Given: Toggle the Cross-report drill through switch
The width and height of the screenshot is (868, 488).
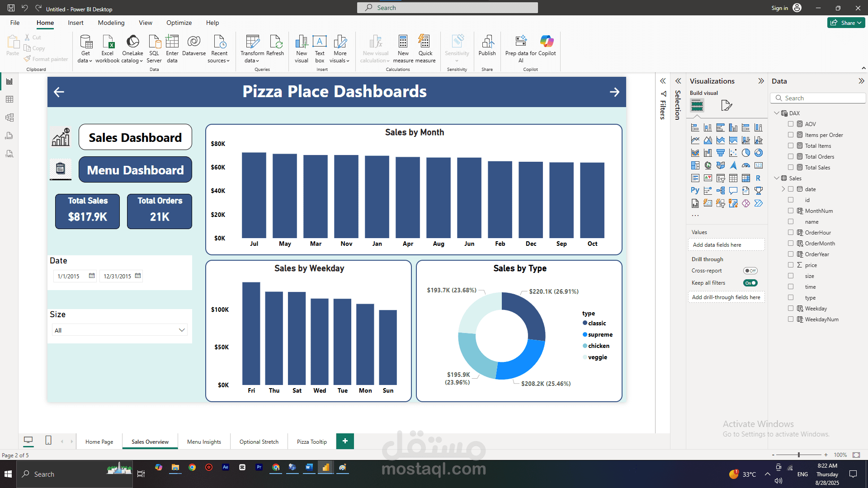Looking at the screenshot, I should (750, 271).
